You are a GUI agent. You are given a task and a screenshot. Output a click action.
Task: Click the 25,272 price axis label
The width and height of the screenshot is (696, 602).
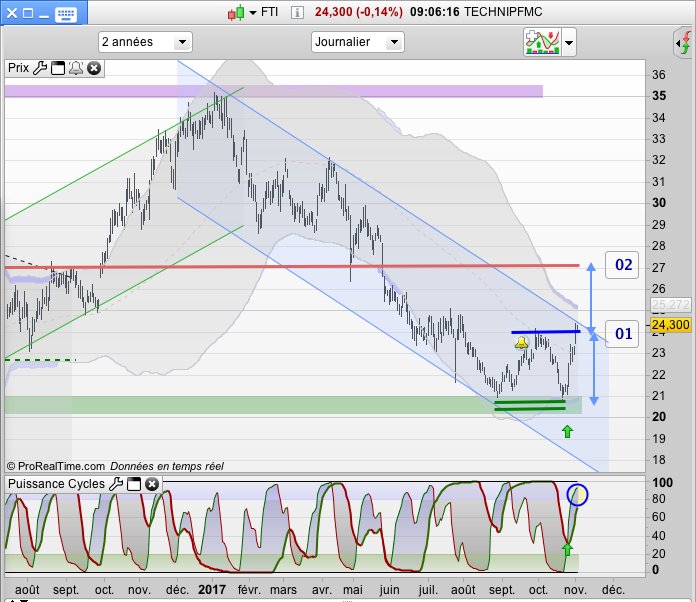(671, 305)
